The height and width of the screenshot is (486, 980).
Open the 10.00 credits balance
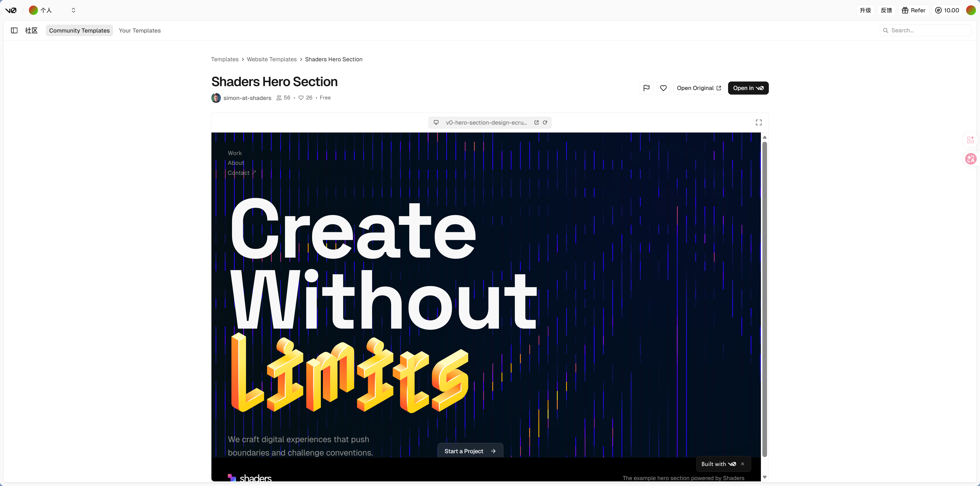[947, 10]
